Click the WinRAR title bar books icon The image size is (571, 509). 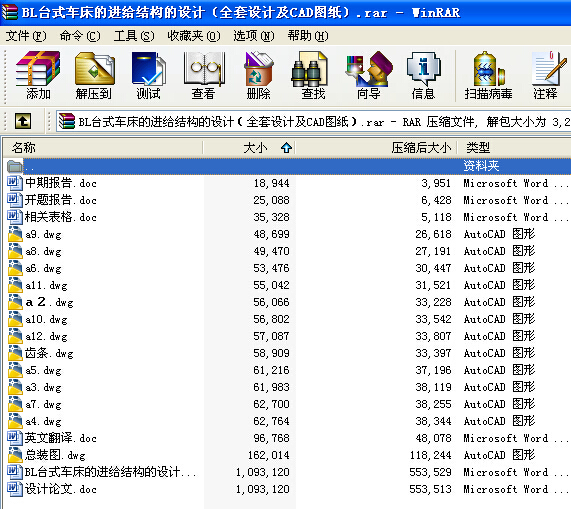[x=9, y=12]
